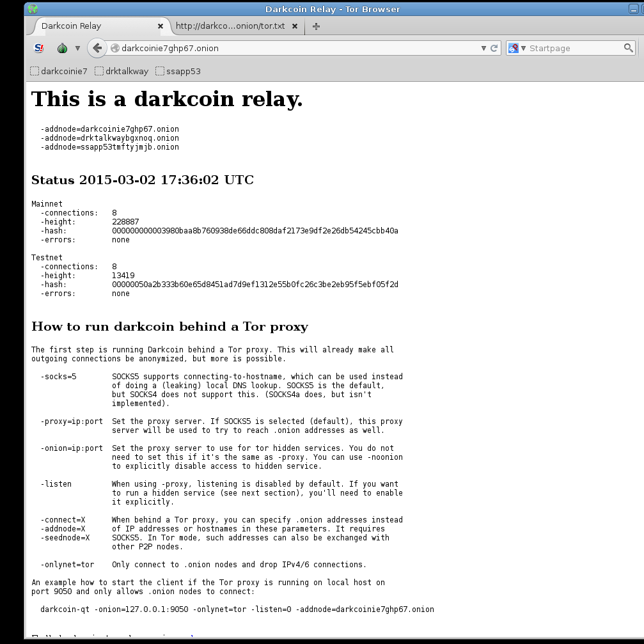Click the -socks=5 option text
Image resolution: width=644 pixels, height=644 pixels.
[58, 377]
